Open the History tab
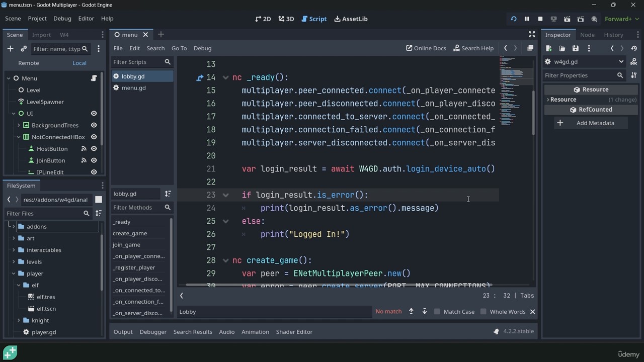Screen dimensions: 644x362 point(613,35)
